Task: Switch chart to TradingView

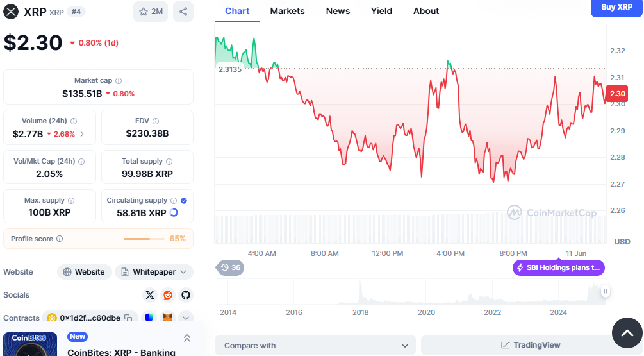Action: pos(531,345)
